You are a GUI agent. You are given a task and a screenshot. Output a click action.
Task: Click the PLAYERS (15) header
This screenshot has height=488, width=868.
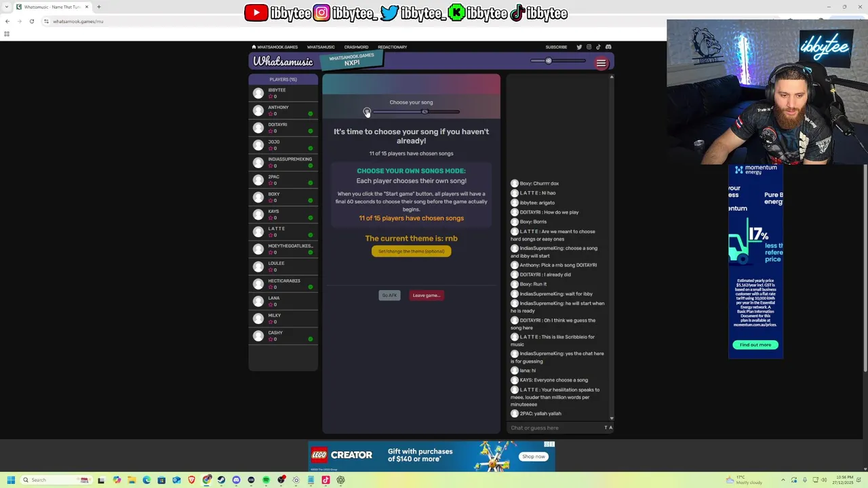coord(283,79)
